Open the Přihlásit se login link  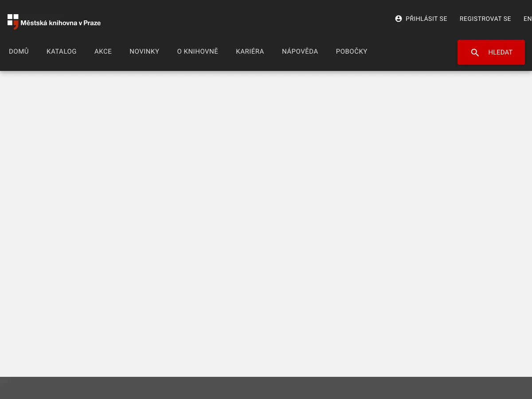point(421,19)
